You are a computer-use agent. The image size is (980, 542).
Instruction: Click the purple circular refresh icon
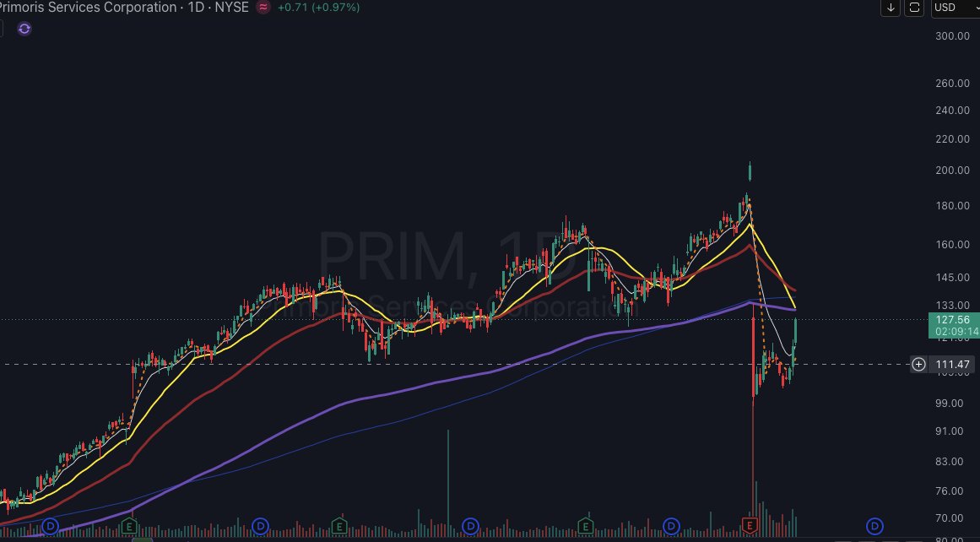tap(24, 29)
